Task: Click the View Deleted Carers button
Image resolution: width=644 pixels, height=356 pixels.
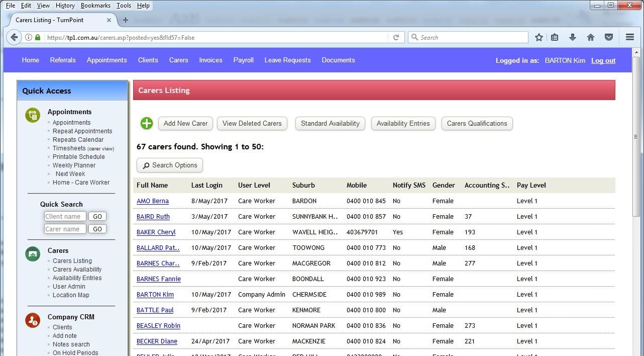Action: 252,123
